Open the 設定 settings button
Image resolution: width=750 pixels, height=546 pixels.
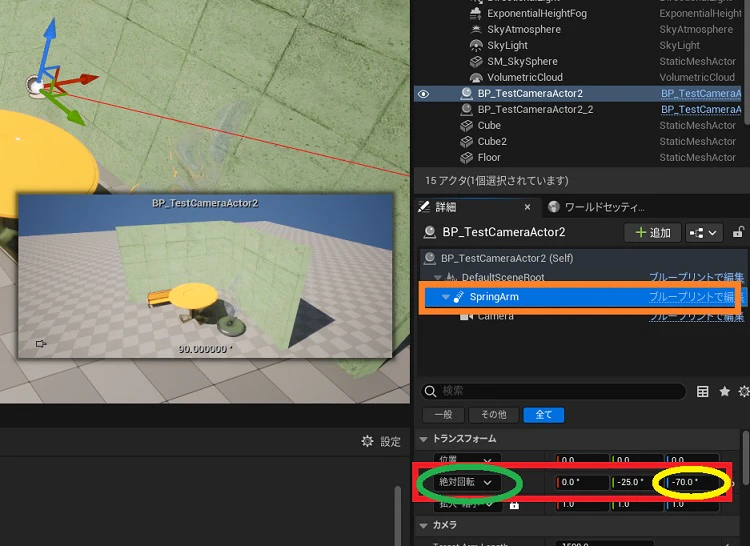(x=381, y=441)
